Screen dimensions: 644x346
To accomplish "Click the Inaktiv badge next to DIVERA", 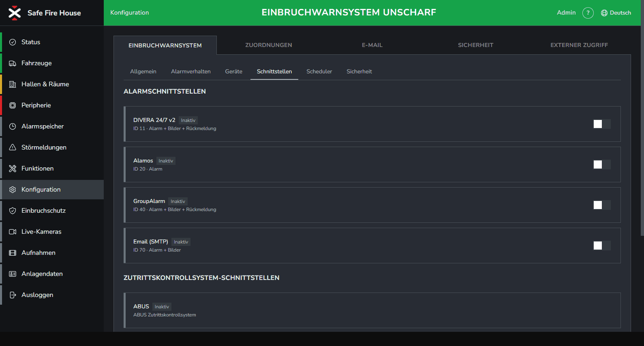I will click(x=188, y=120).
